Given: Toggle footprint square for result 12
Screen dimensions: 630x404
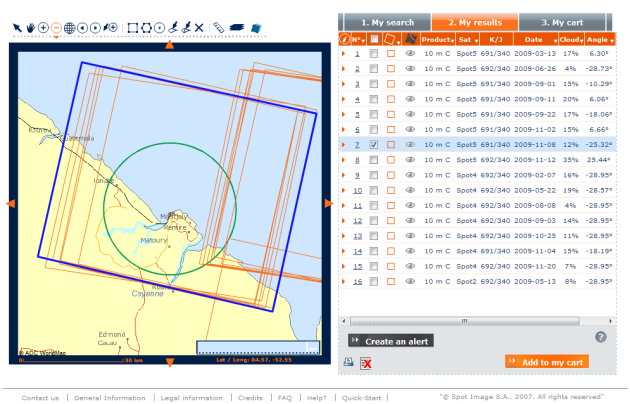Looking at the screenshot, I should pyautogui.click(x=391, y=220).
